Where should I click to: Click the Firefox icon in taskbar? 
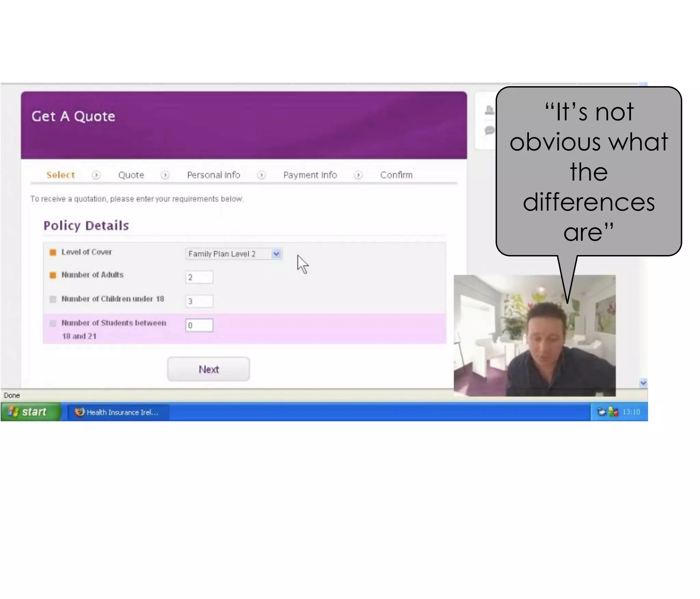click(80, 412)
